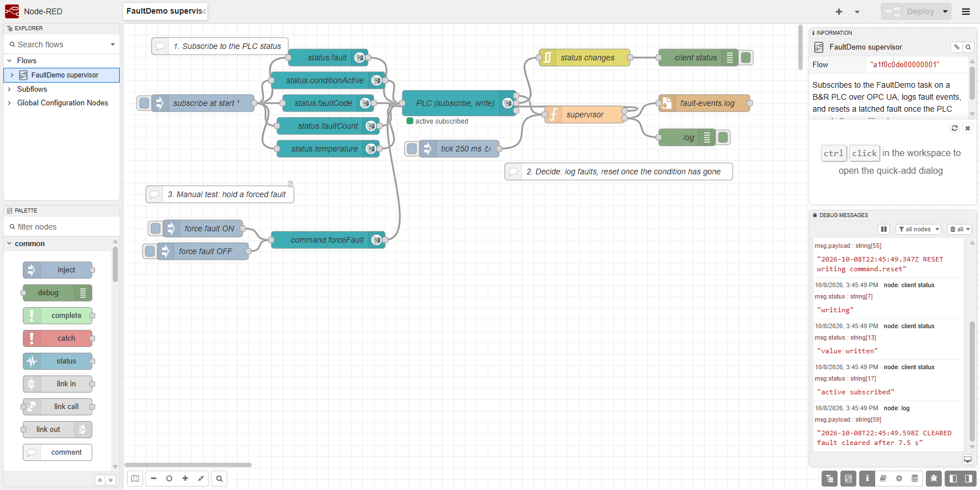Select the PLC (subscribe, write) node
This screenshot has height=490, width=980.
tap(459, 103)
